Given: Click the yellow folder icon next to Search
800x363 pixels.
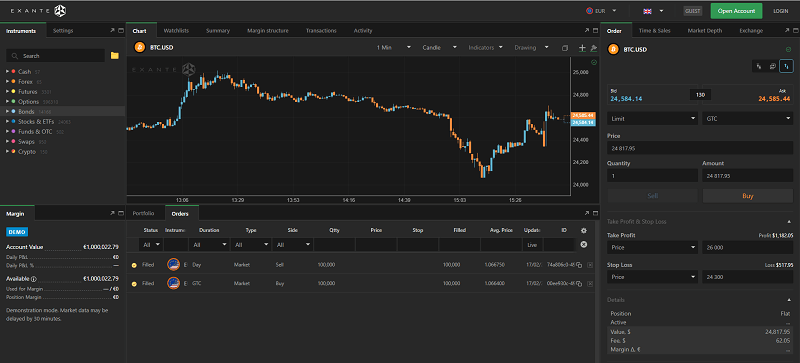Looking at the screenshot, I should pos(114,56).
